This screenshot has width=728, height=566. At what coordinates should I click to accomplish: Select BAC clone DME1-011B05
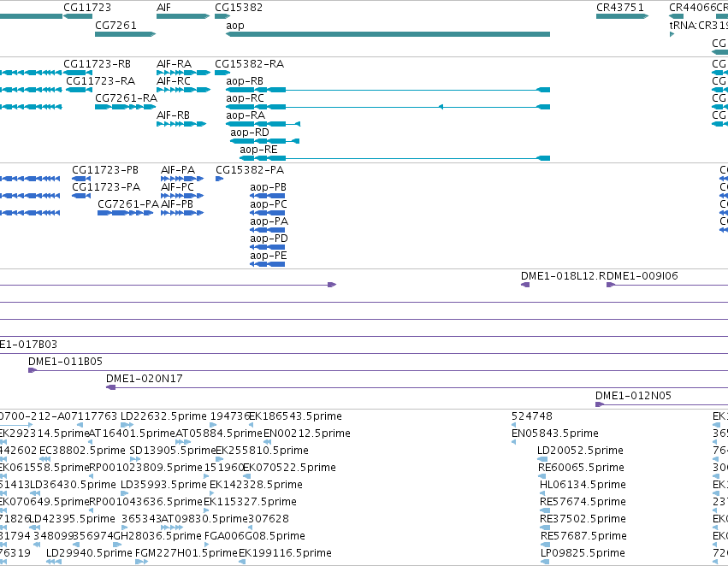click(378, 370)
